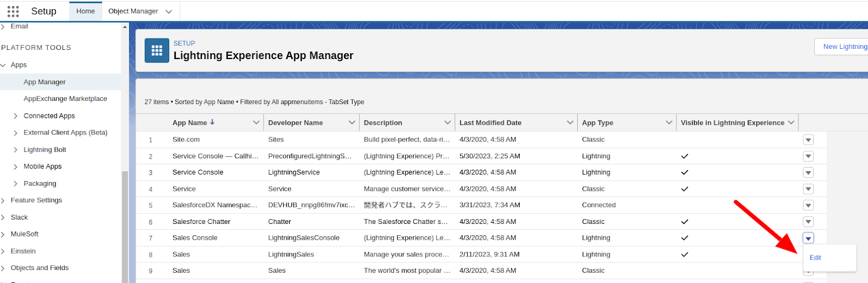Click the sidebar vertical scrollbar thumb
868x283 pixels.
(x=125, y=227)
